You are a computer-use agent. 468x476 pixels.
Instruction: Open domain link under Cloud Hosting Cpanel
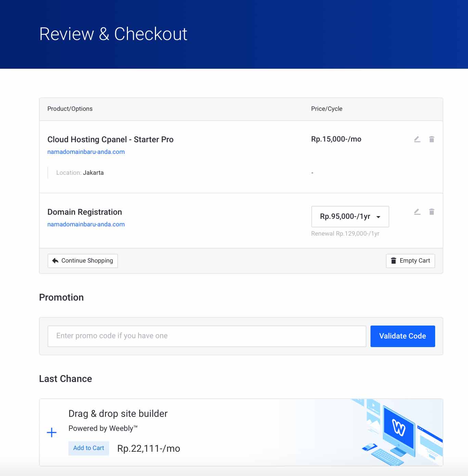click(86, 152)
